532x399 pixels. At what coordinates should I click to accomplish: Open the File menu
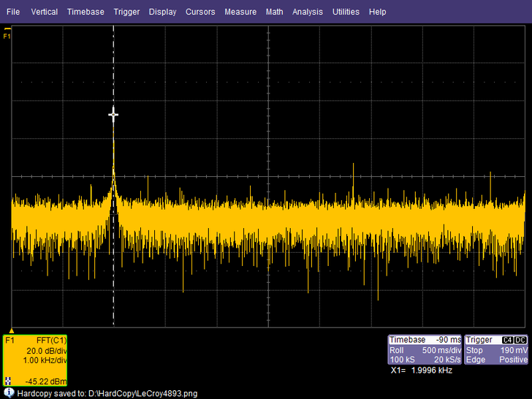14,12
